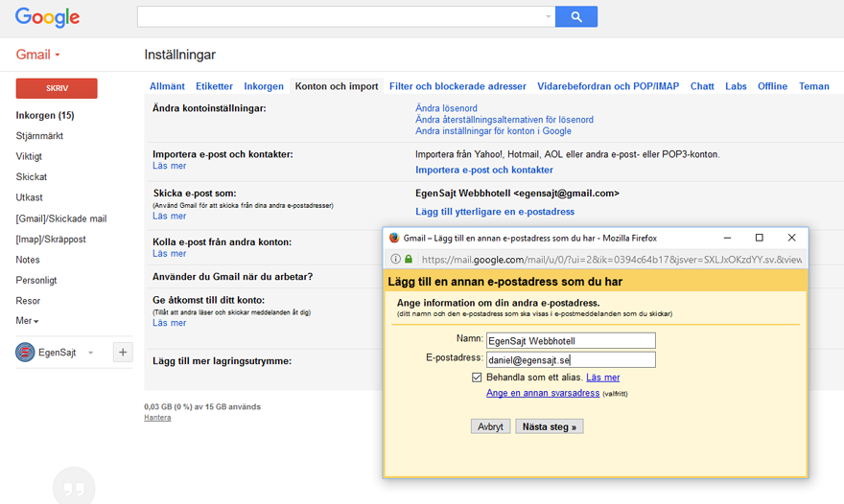
Task: Open the Stjärnmärkt folder
Action: click(39, 135)
